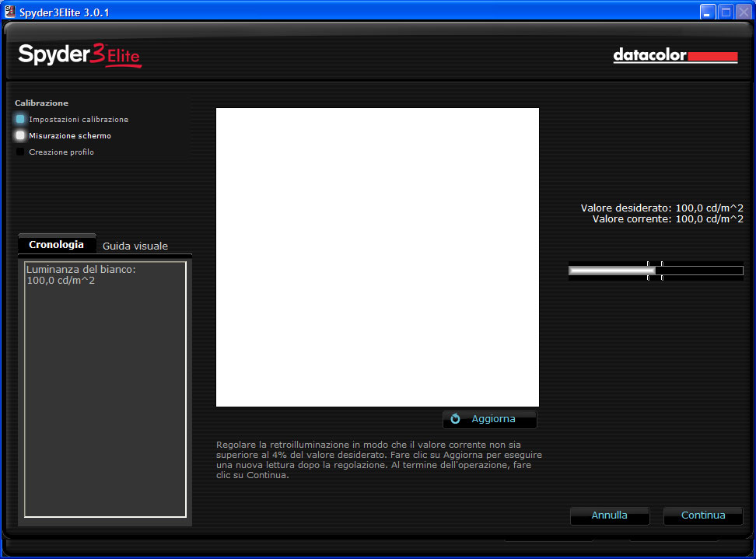The height and width of the screenshot is (559, 756).
Task: Click the Continua button
Action: coord(703,515)
